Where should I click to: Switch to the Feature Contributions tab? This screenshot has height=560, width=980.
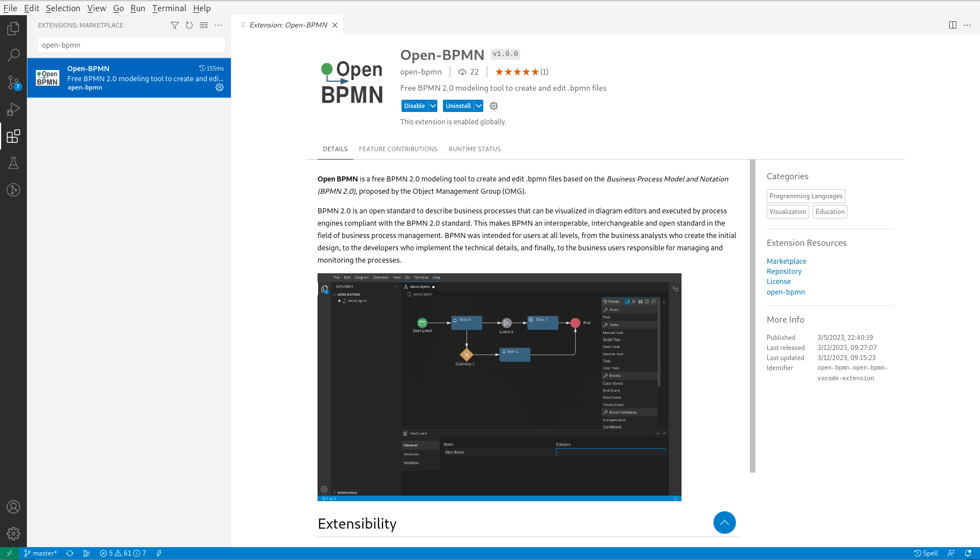point(398,149)
